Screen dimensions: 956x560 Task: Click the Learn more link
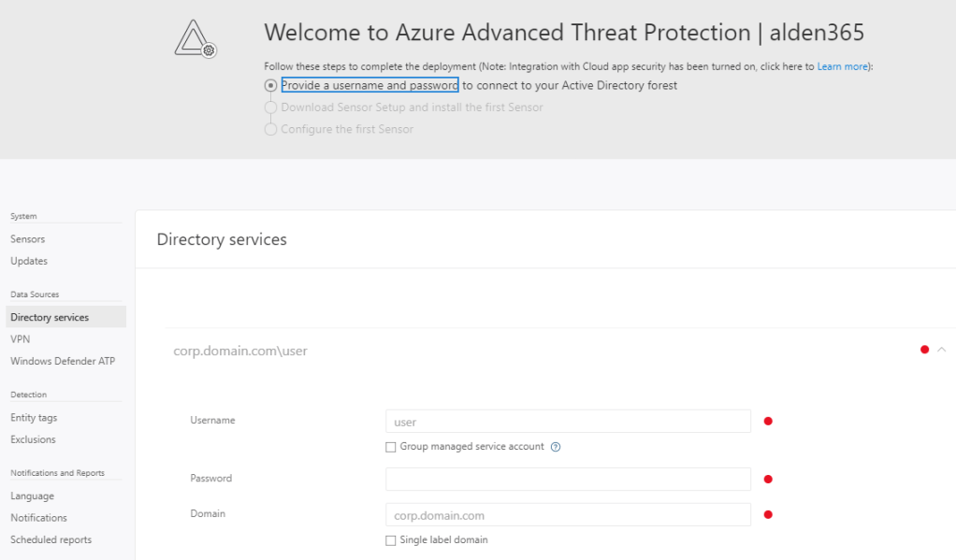(843, 67)
